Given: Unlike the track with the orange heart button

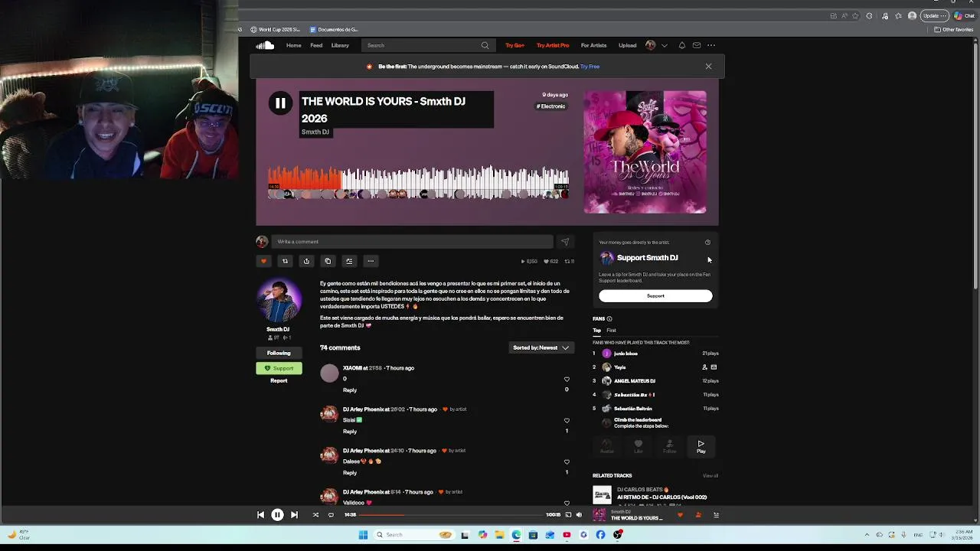Looking at the screenshot, I should click(263, 261).
